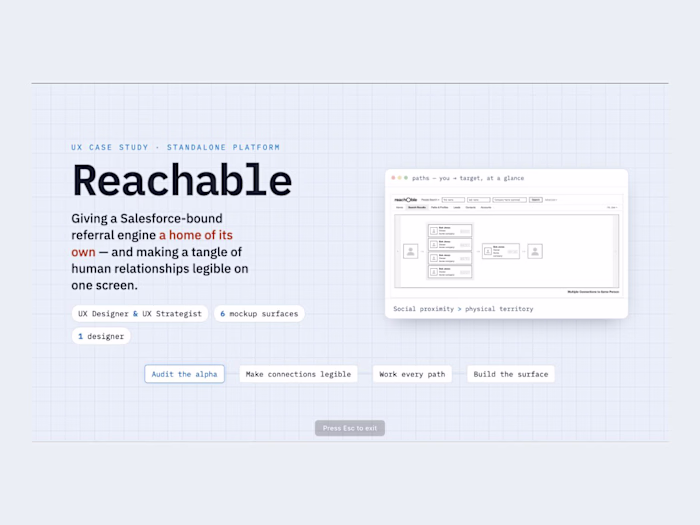Image resolution: width=700 pixels, height=525 pixels.
Task: Click the green dot in mockup title bar
Action: 406,178
